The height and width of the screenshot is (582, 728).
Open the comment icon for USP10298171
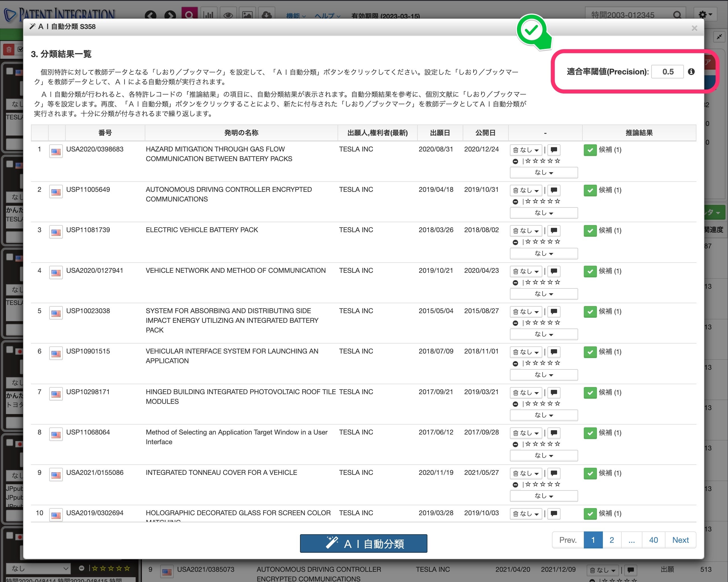[553, 393]
